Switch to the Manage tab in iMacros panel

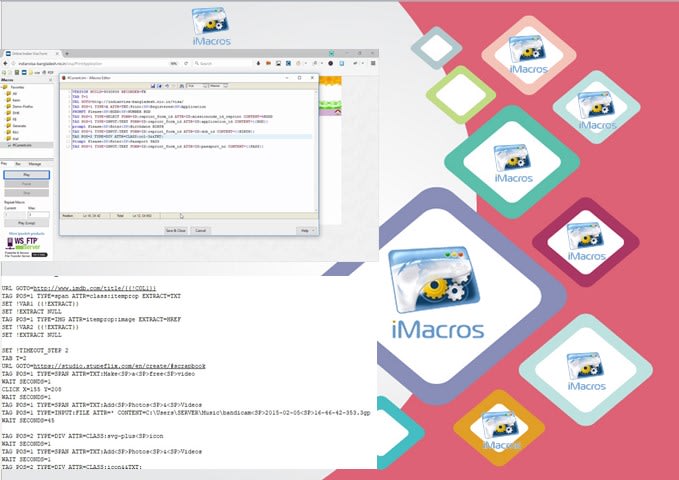pos(34,162)
